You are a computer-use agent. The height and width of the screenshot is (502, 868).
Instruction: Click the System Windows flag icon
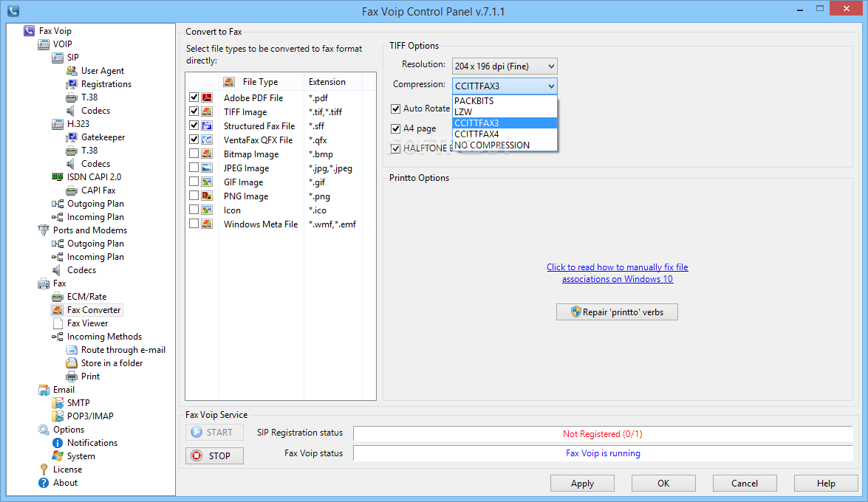click(57, 456)
